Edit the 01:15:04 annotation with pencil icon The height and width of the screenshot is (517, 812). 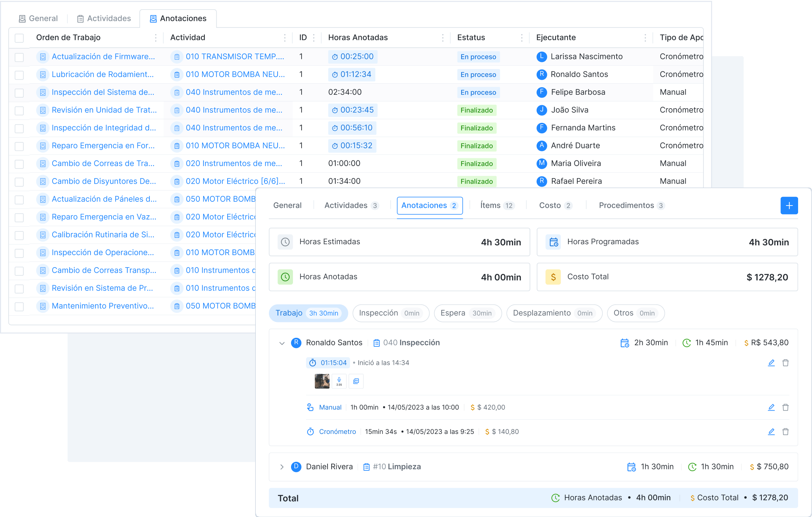771,363
